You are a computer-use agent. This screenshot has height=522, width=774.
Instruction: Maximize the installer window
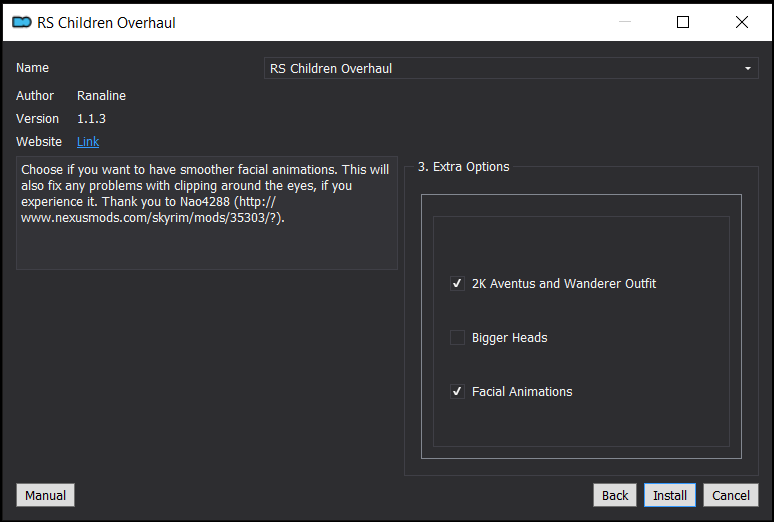pyautogui.click(x=683, y=22)
